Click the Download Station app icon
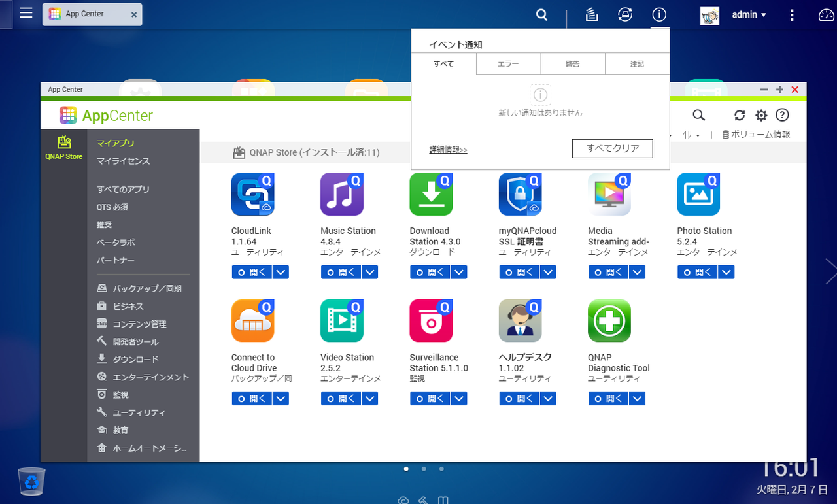Viewport: 837px width, 504px height. tap(431, 194)
